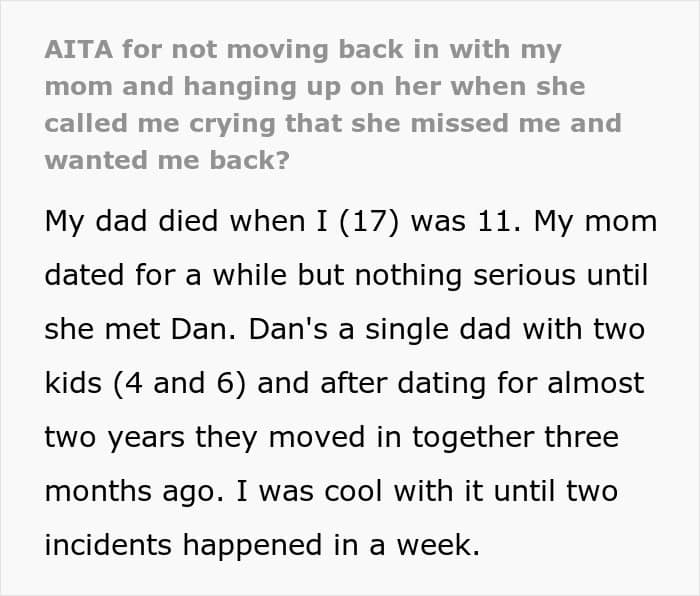Click the "(4 and 6)" ages text
700x596 pixels.
(x=179, y=383)
